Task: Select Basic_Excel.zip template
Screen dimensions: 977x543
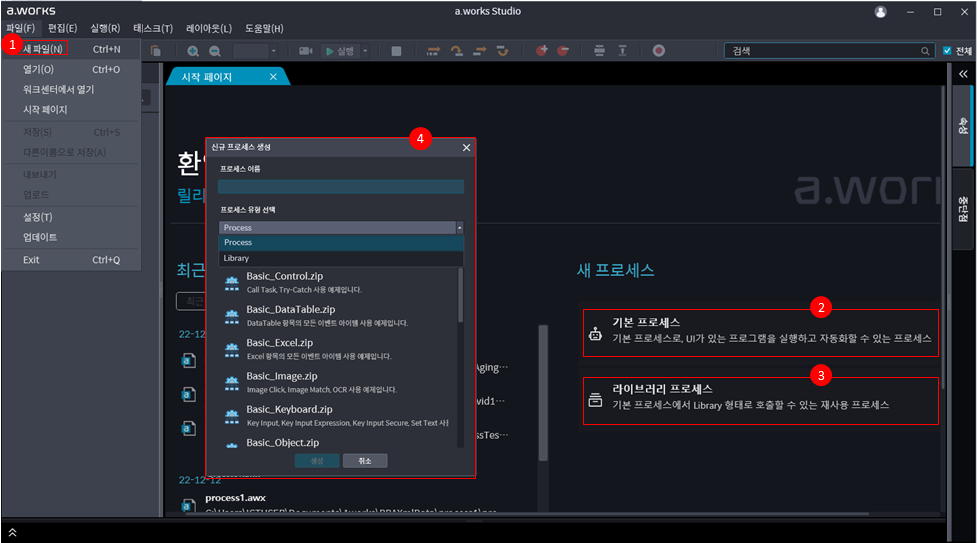Action: coord(338,348)
